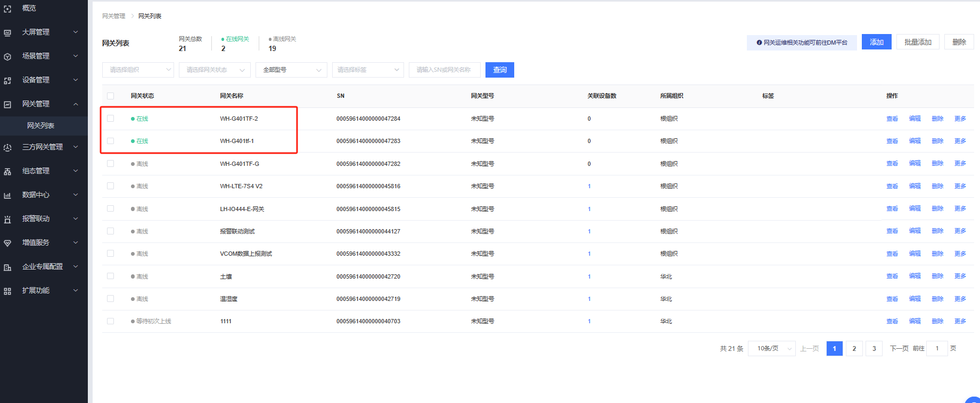Screen dimensions: 980x403
Task: Click the SN or gateway name search field
Action: [x=444, y=70]
